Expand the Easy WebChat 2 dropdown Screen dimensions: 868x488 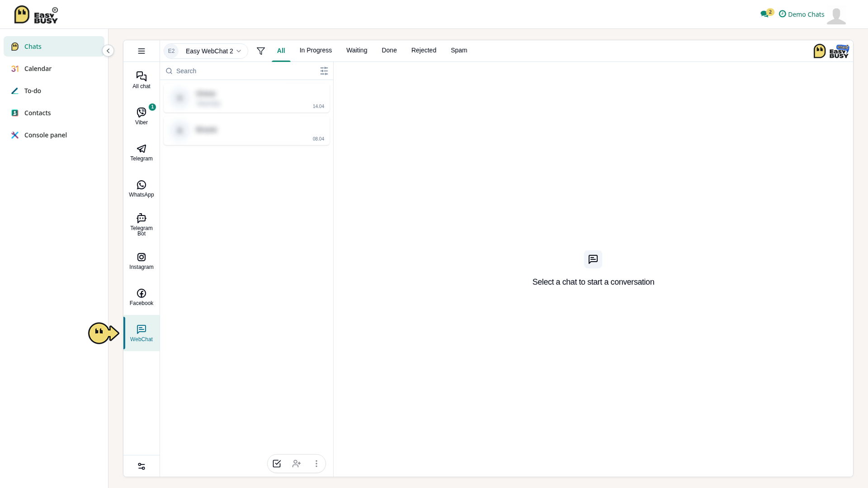click(x=206, y=51)
